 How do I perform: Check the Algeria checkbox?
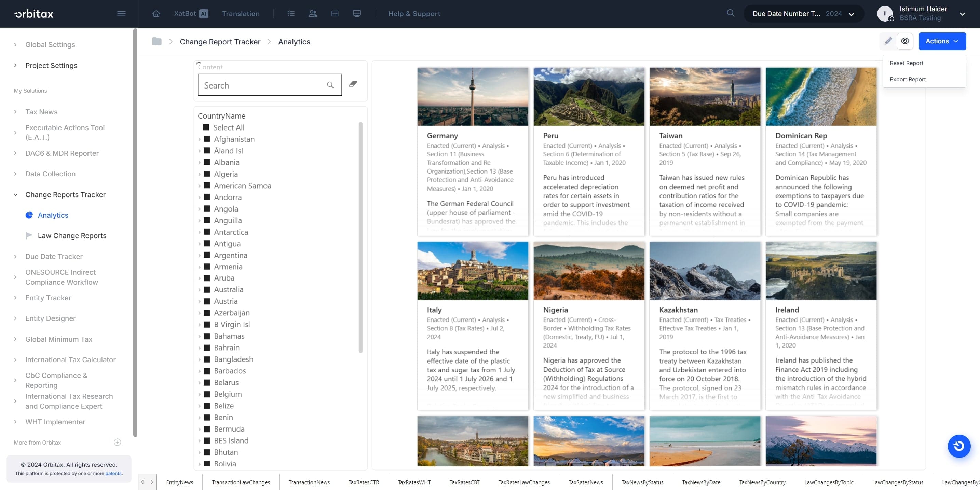[x=207, y=174]
